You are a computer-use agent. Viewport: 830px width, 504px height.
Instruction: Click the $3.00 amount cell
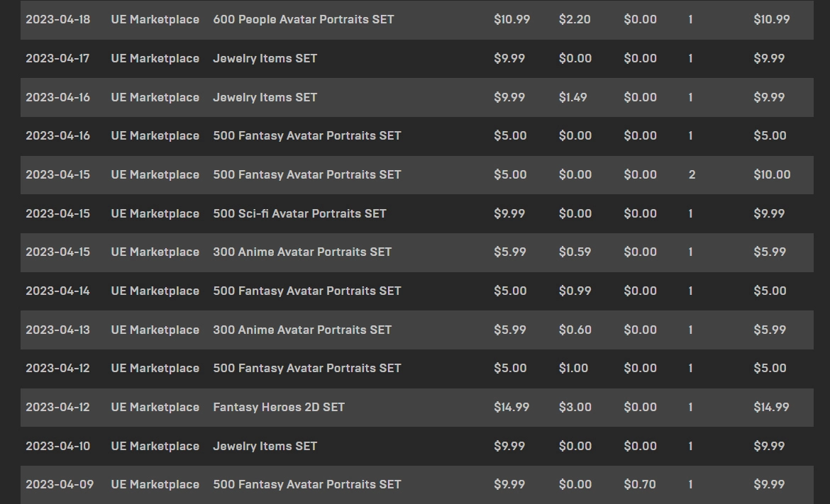(x=575, y=407)
